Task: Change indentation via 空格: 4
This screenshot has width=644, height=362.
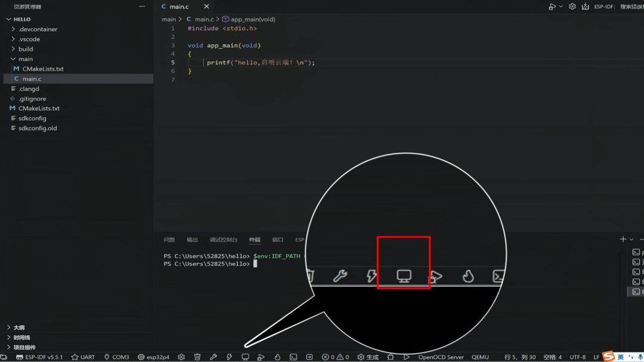Action: pyautogui.click(x=552, y=357)
